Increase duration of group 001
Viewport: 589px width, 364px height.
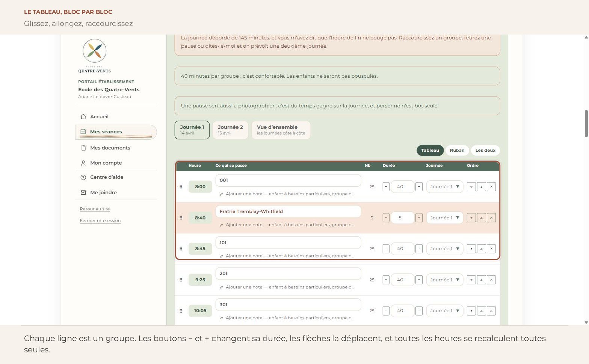[419, 187]
